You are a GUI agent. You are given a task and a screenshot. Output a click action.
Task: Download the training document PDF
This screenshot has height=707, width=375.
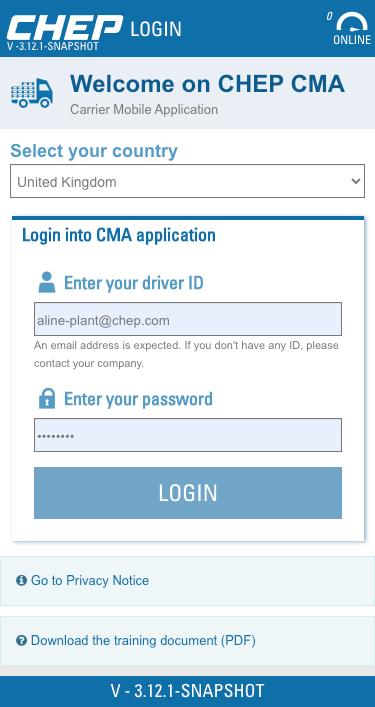click(x=143, y=641)
